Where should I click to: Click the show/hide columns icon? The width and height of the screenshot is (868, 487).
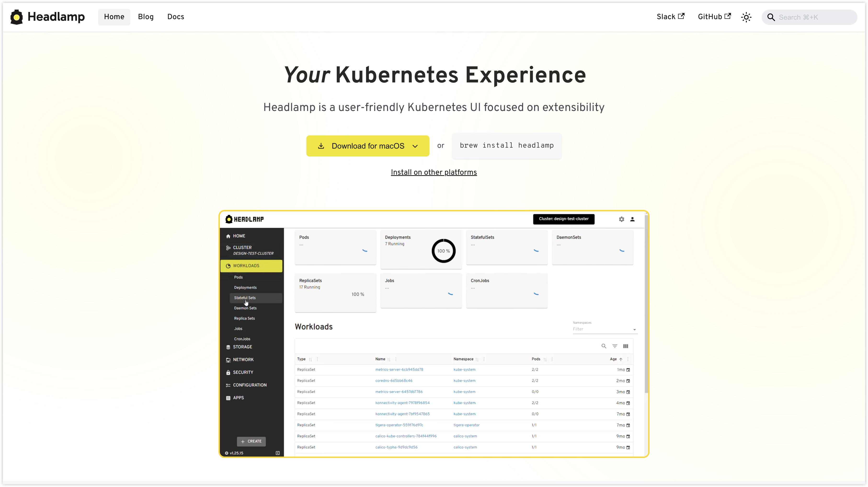(x=625, y=346)
